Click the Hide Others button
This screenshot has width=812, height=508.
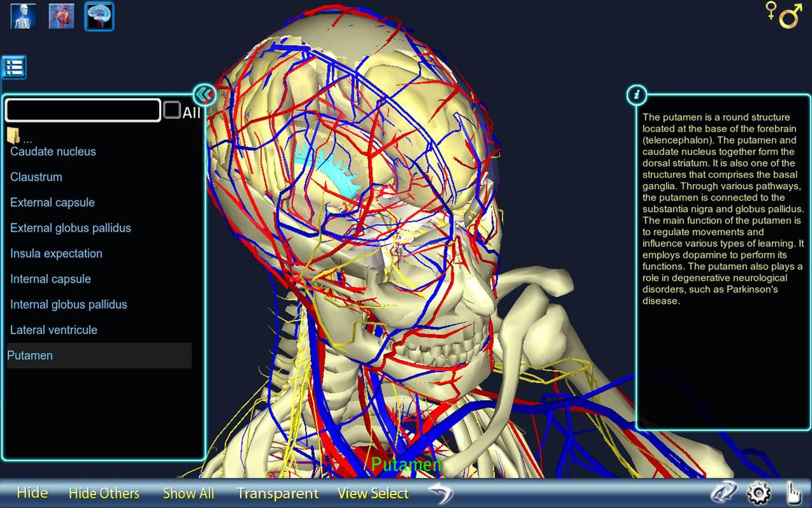click(x=104, y=493)
